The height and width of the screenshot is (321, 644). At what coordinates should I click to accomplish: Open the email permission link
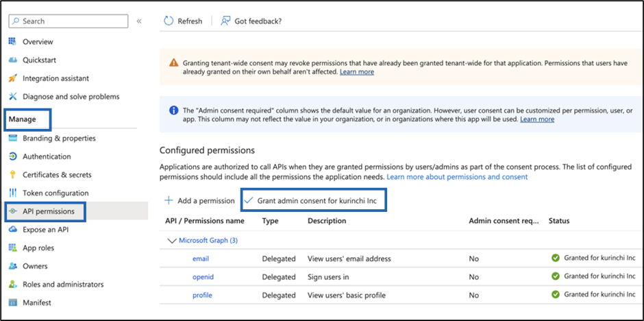click(x=201, y=259)
